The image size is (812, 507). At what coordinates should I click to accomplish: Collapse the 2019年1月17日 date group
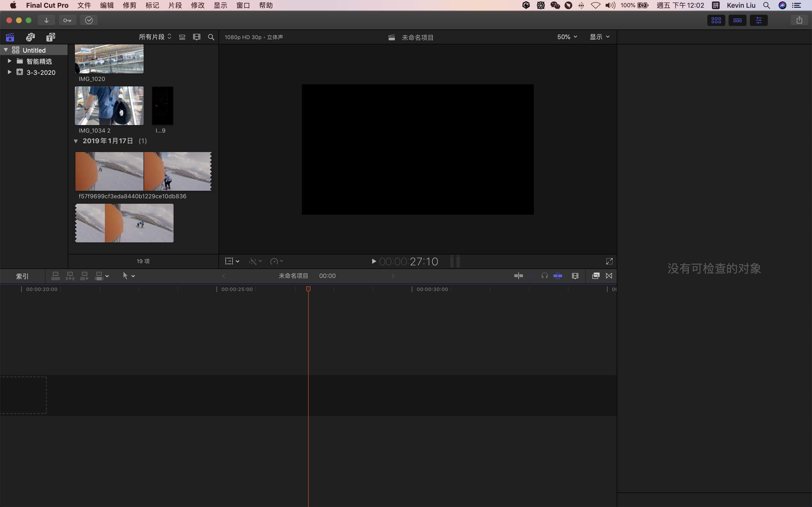(76, 141)
